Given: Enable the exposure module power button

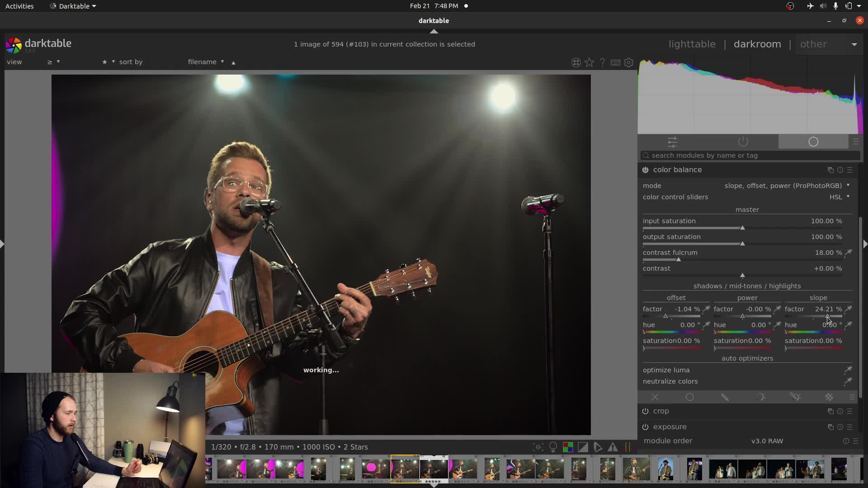Looking at the screenshot, I should [x=646, y=427].
